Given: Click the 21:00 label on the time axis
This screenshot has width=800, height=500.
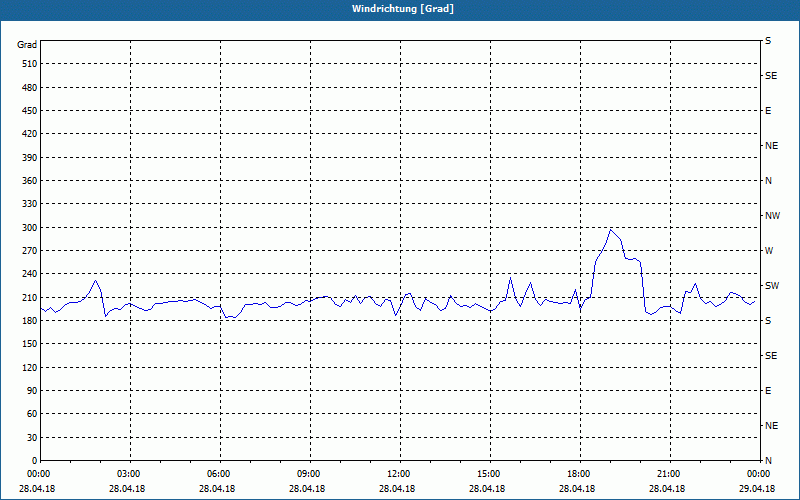Looking at the screenshot, I should coord(669,474).
